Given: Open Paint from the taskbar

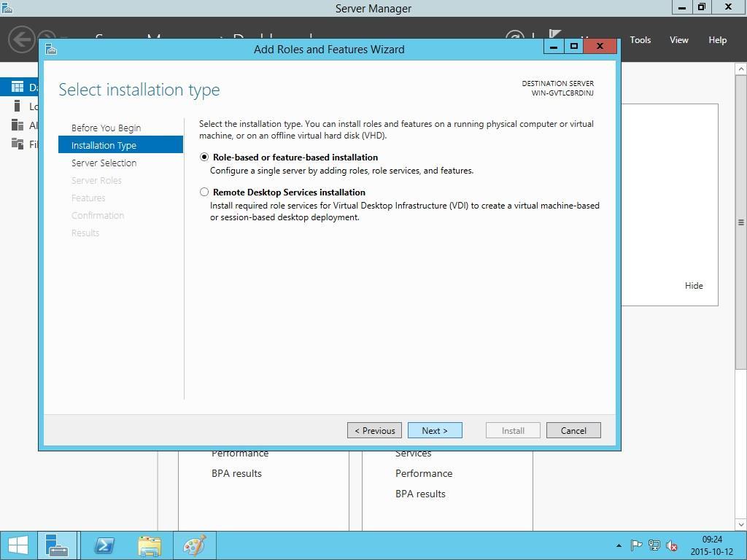Looking at the screenshot, I should point(194,545).
